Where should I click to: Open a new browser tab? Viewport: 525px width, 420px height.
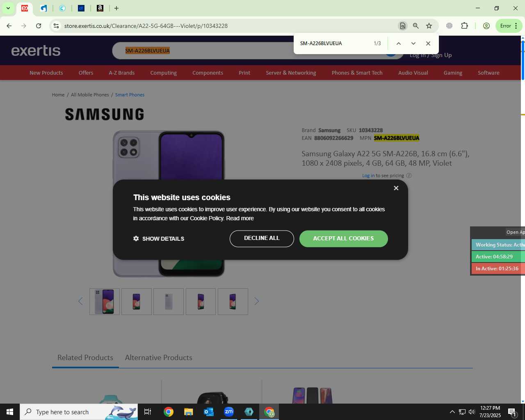coord(116,8)
